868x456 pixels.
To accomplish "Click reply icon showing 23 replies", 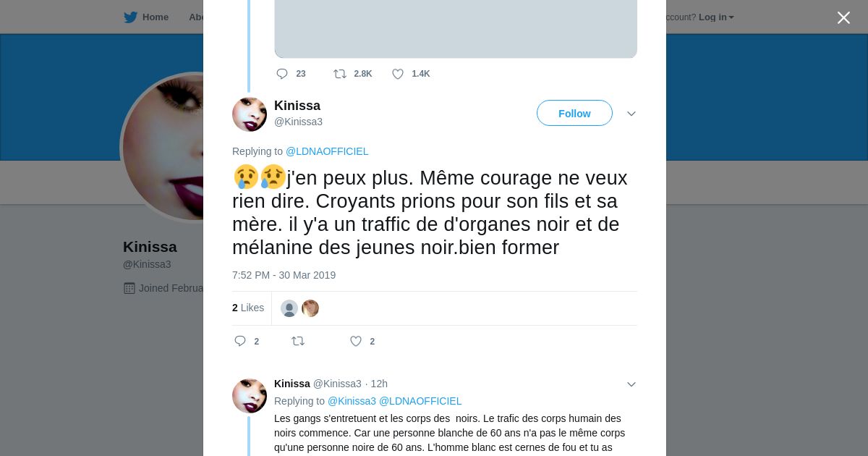I will point(282,74).
